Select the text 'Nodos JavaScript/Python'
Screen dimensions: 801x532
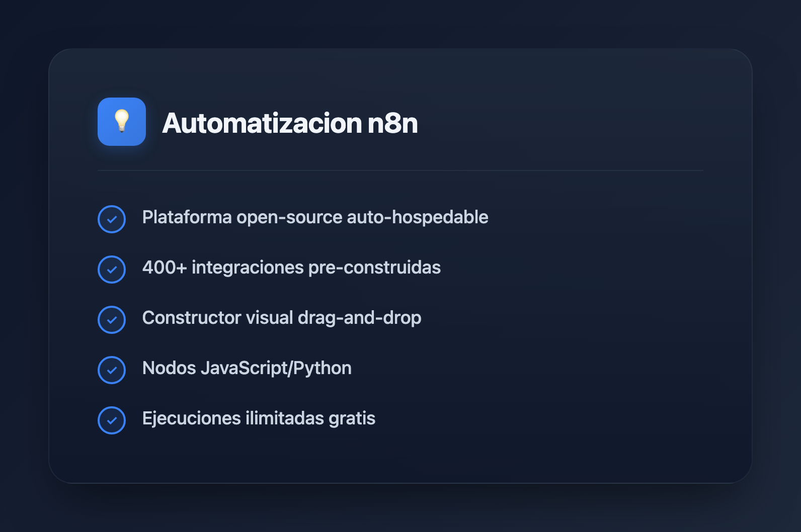point(247,368)
